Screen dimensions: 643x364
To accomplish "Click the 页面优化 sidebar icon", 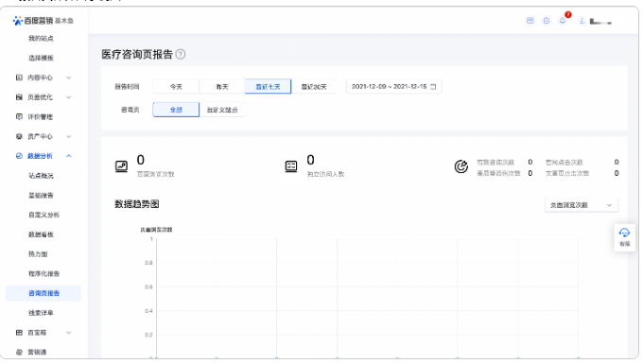I will point(19,97).
